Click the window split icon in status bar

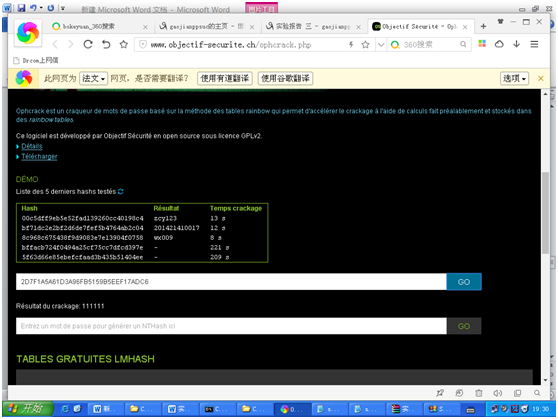coord(517,393)
